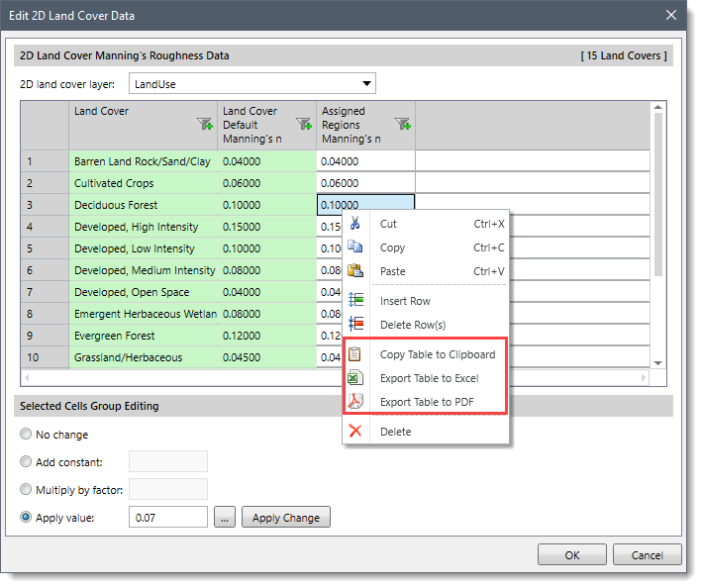Close the Edit 2D Land Cover Data dialog
Image resolution: width=702 pixels, height=588 pixels.
coord(670,15)
